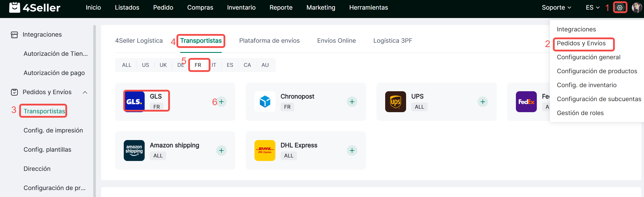Open the Soporte dropdown
Viewport: 644px width, 197px height.
556,8
